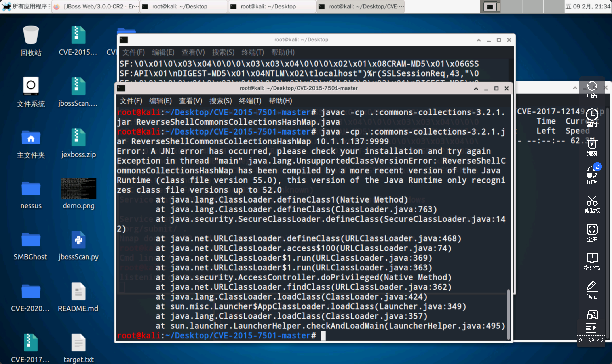Click the 延时 clock icon
612x364 pixels.
(x=592, y=115)
